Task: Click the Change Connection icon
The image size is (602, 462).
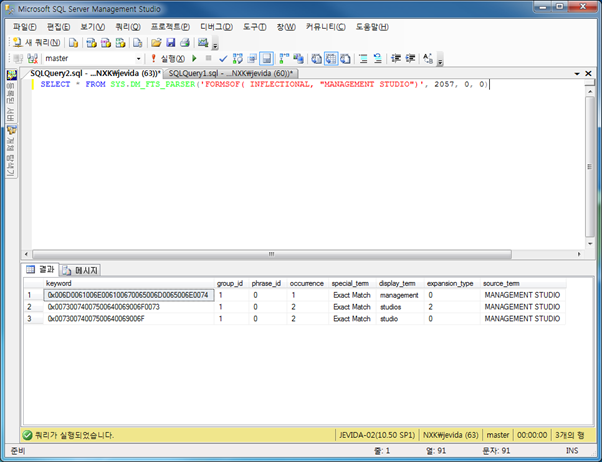Action: pos(33,58)
